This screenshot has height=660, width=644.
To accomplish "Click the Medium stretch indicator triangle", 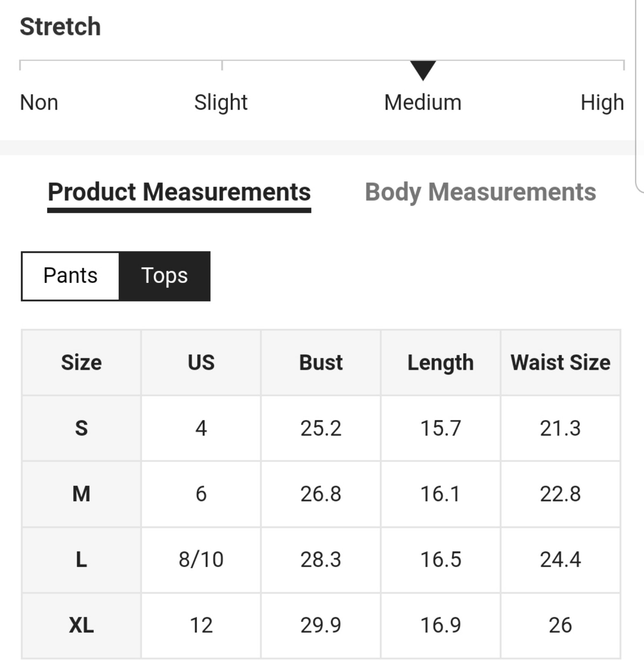I will pyautogui.click(x=423, y=71).
